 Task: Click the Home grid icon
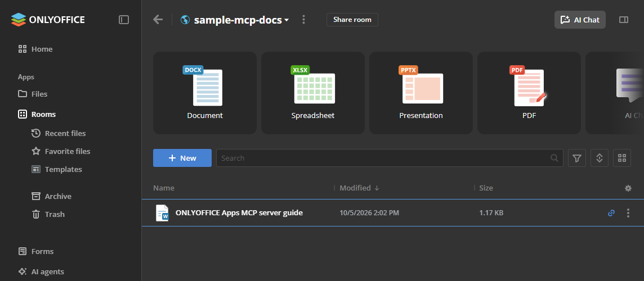(23, 49)
